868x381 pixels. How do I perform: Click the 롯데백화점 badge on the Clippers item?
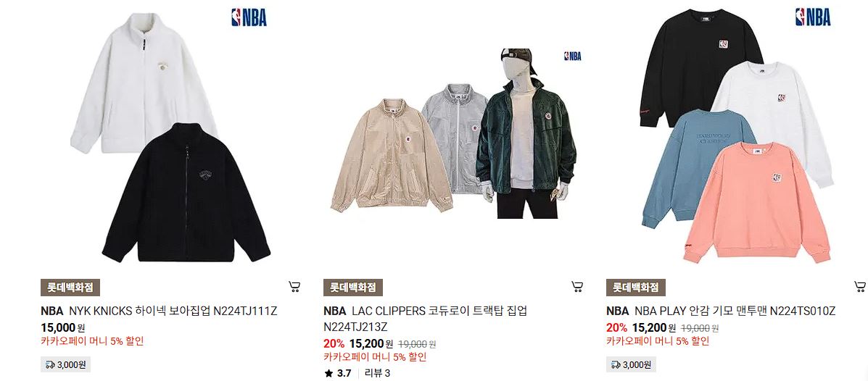click(x=353, y=288)
